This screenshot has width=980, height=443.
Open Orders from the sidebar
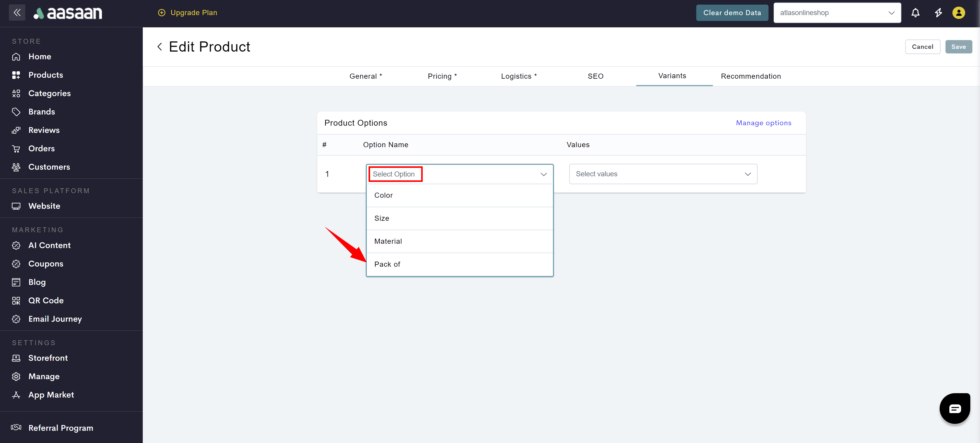(x=41, y=148)
